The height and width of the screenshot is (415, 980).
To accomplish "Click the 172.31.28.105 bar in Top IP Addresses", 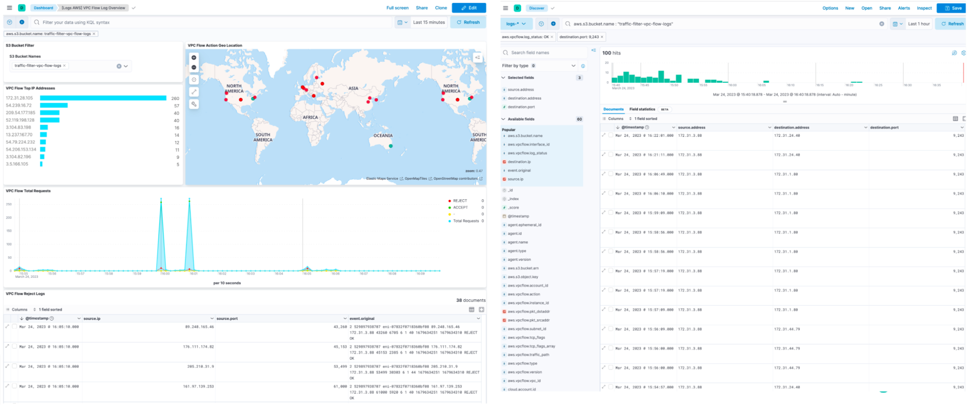I will point(103,98).
